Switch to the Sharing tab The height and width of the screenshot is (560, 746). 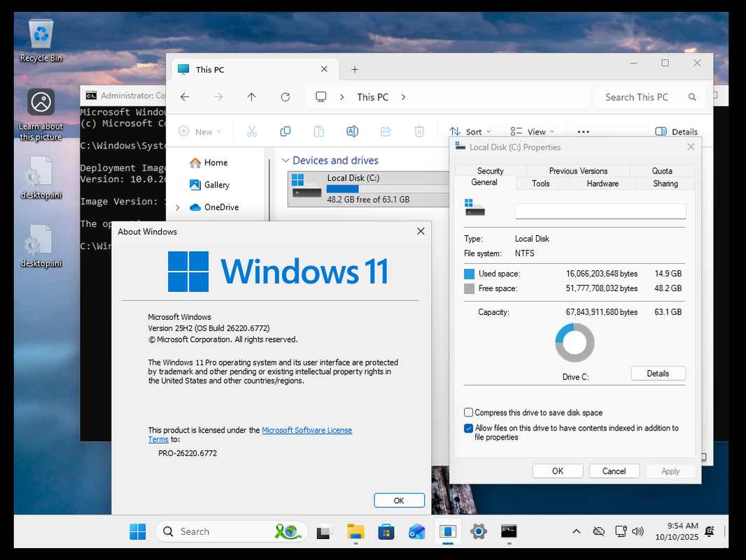coord(665,183)
